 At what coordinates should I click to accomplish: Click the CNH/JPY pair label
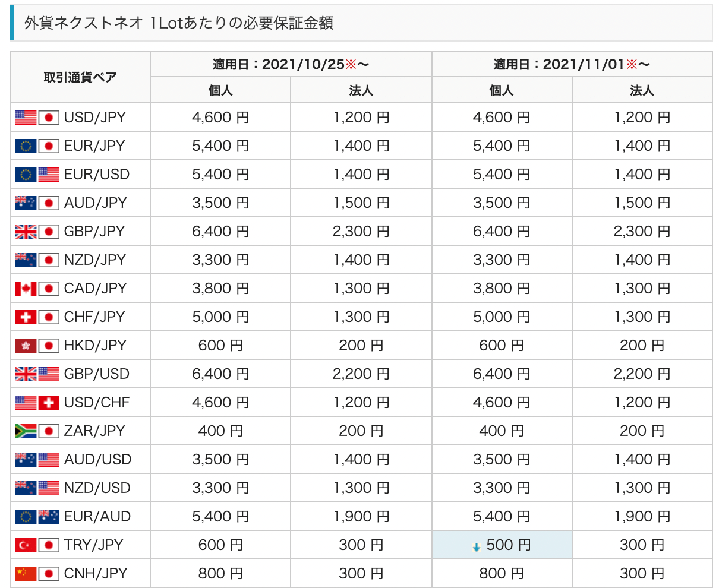coord(96,574)
